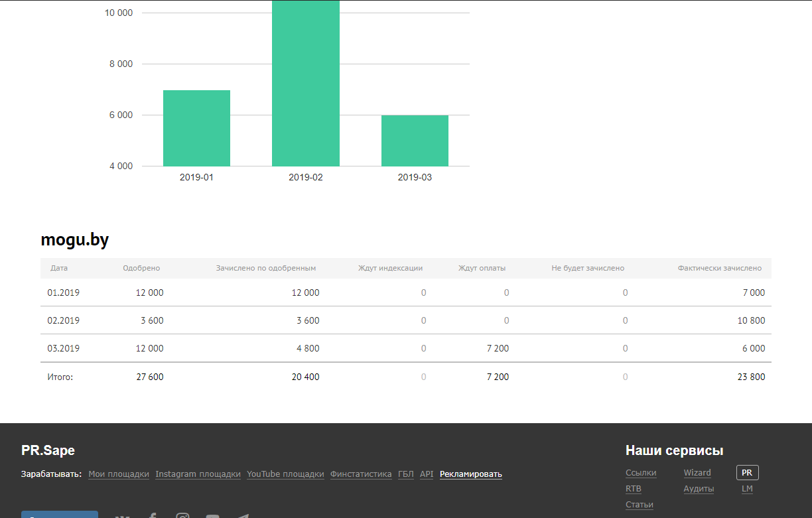The image size is (812, 518).
Task: Go to Финстатистика in the footer
Action: pyautogui.click(x=361, y=474)
